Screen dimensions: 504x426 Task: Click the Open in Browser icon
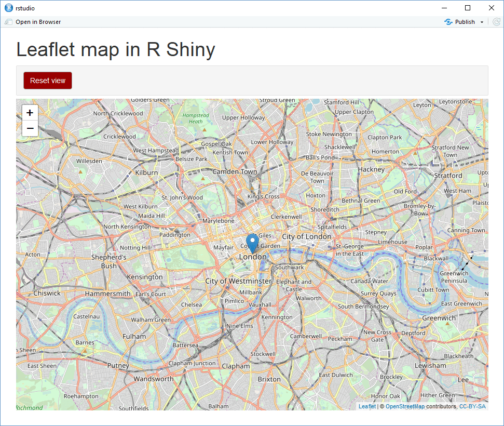click(x=8, y=22)
